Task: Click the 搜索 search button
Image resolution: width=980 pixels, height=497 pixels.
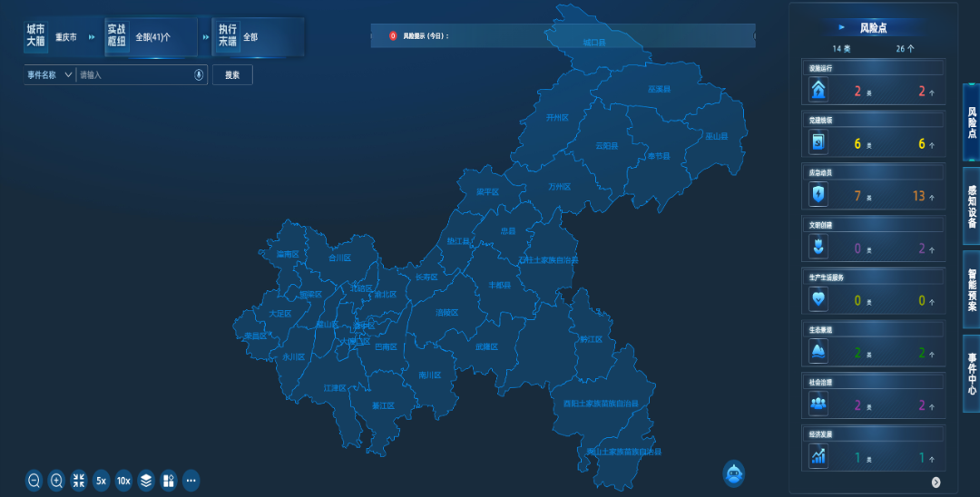Action: 232,75
